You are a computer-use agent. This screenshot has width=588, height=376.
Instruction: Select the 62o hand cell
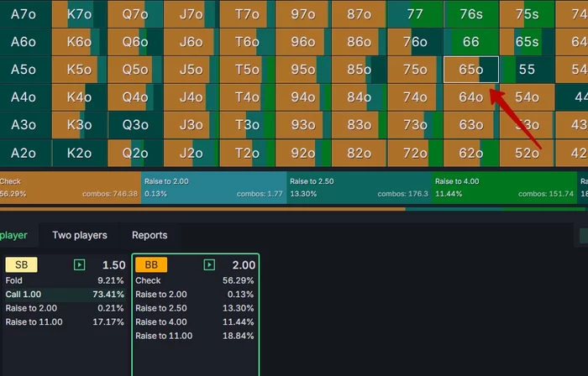click(x=471, y=153)
